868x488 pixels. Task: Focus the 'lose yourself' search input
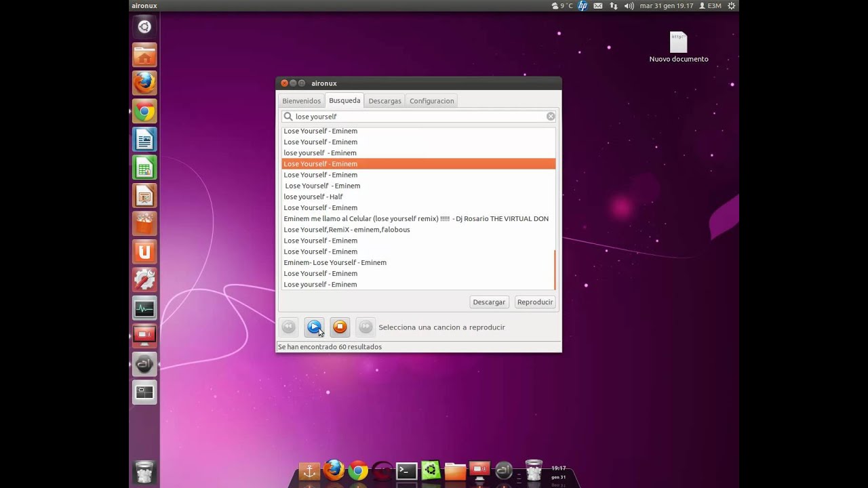click(x=419, y=117)
